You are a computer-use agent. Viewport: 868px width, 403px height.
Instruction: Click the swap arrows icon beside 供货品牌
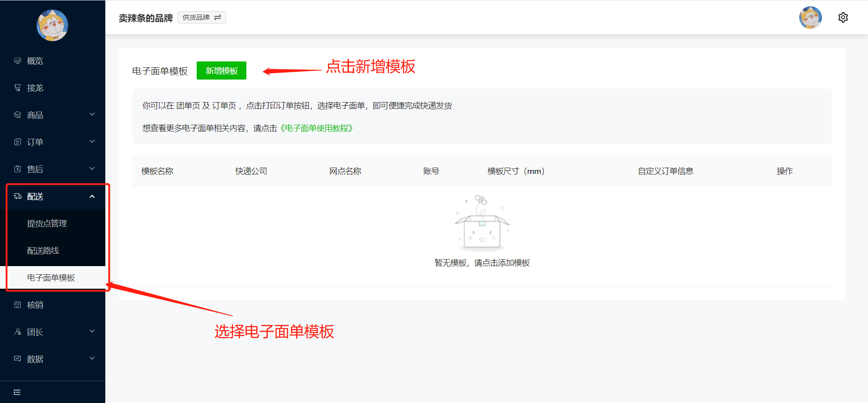coord(217,18)
